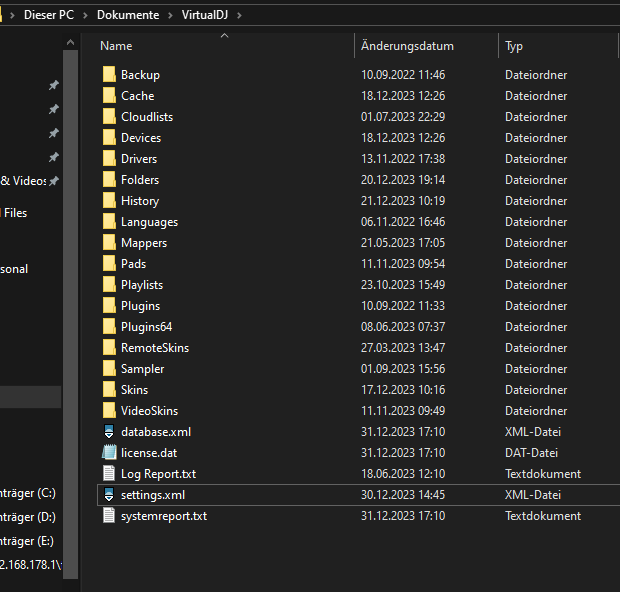Select the settings.xml file icon

pos(109,494)
